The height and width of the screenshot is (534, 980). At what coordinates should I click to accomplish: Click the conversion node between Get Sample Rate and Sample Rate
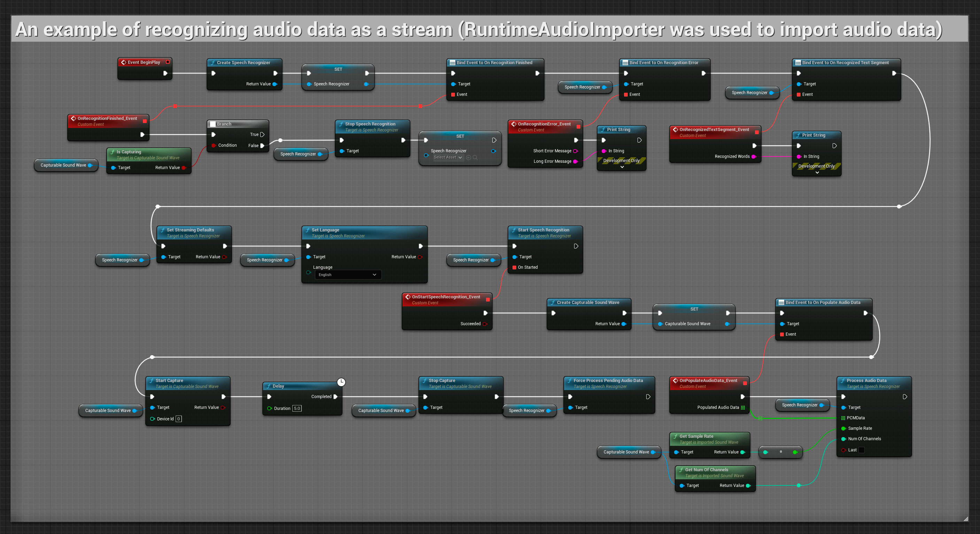[x=780, y=452]
